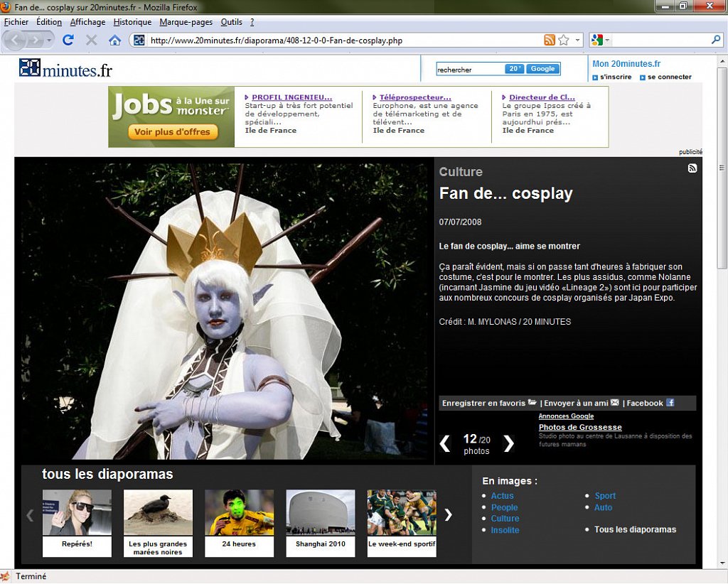
Task: Open the Outils menu
Action: point(231,22)
